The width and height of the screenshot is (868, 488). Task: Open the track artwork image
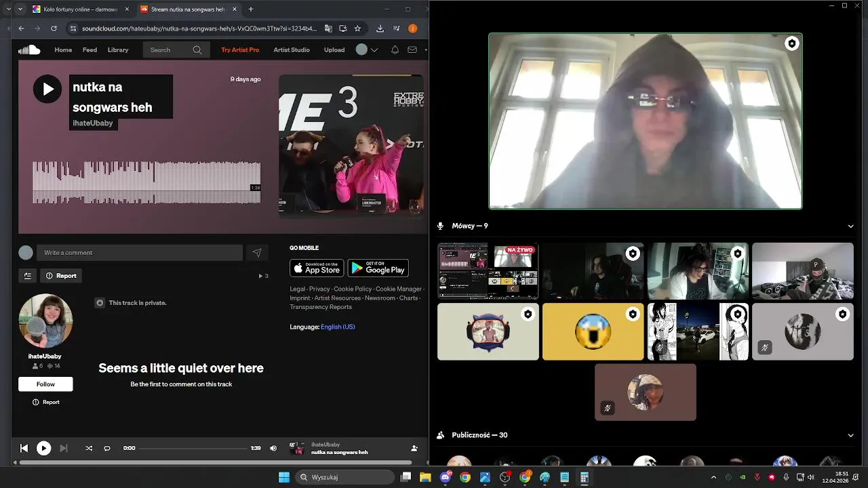coord(351,146)
